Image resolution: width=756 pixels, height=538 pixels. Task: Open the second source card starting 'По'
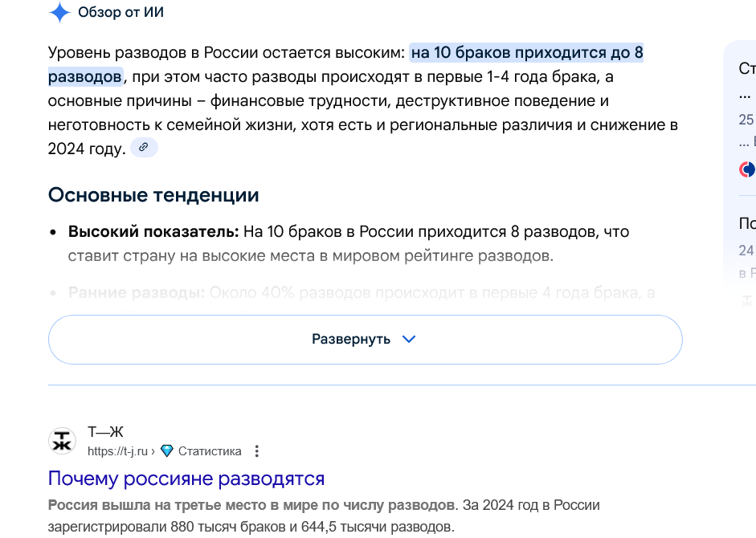tap(746, 223)
